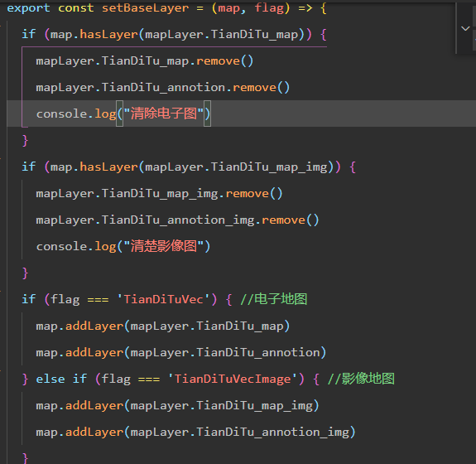Click the first hasLayer method call

tap(108, 34)
